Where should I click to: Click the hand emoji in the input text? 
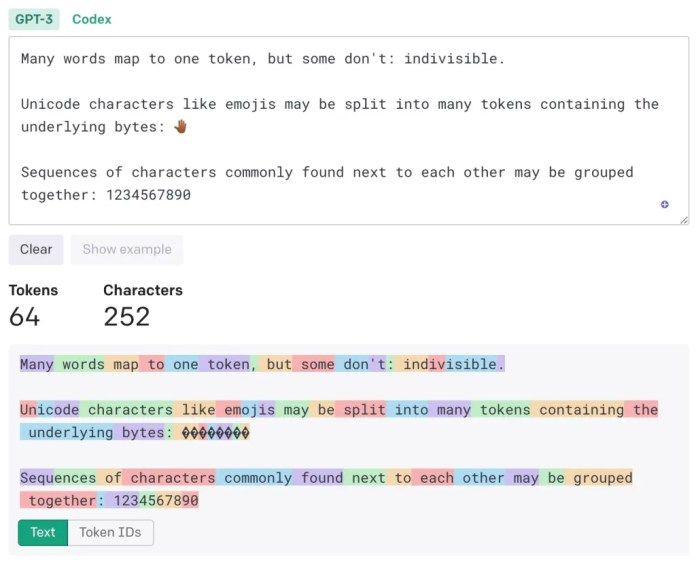[181, 127]
